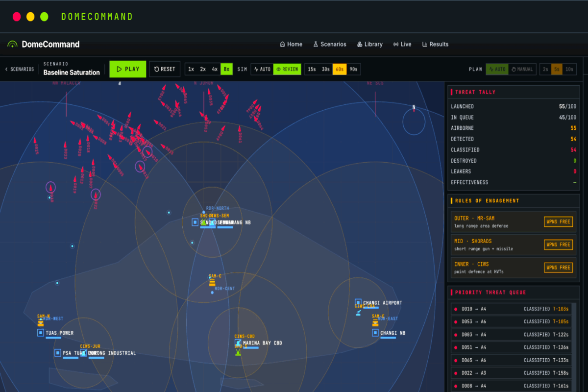Select threat D051 → A4 in queue

[511, 347]
